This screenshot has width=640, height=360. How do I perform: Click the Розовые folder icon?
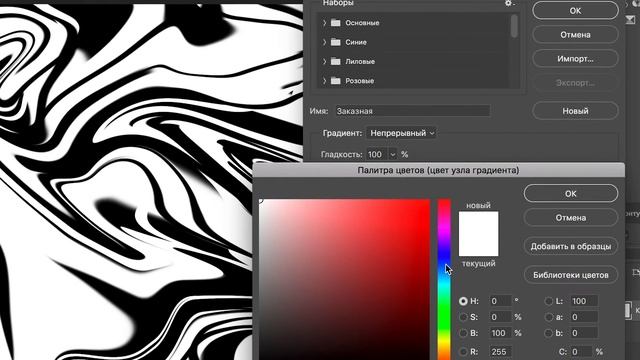336,81
